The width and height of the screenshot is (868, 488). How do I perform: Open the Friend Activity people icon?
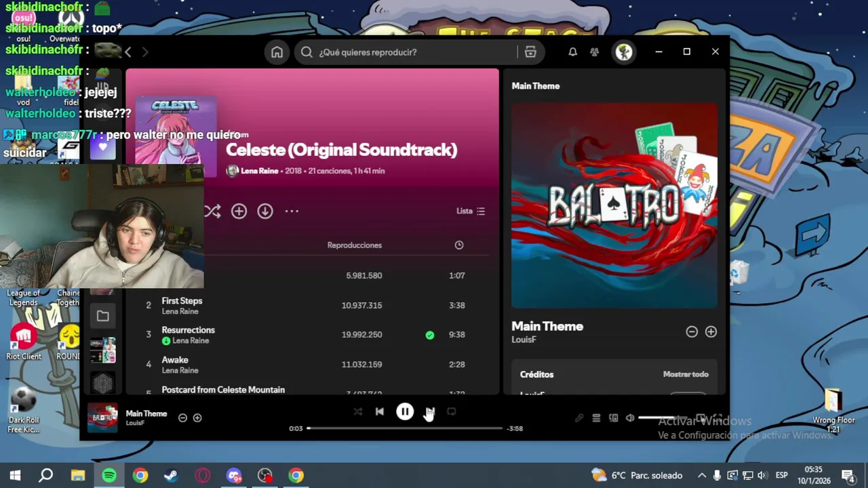[595, 52]
